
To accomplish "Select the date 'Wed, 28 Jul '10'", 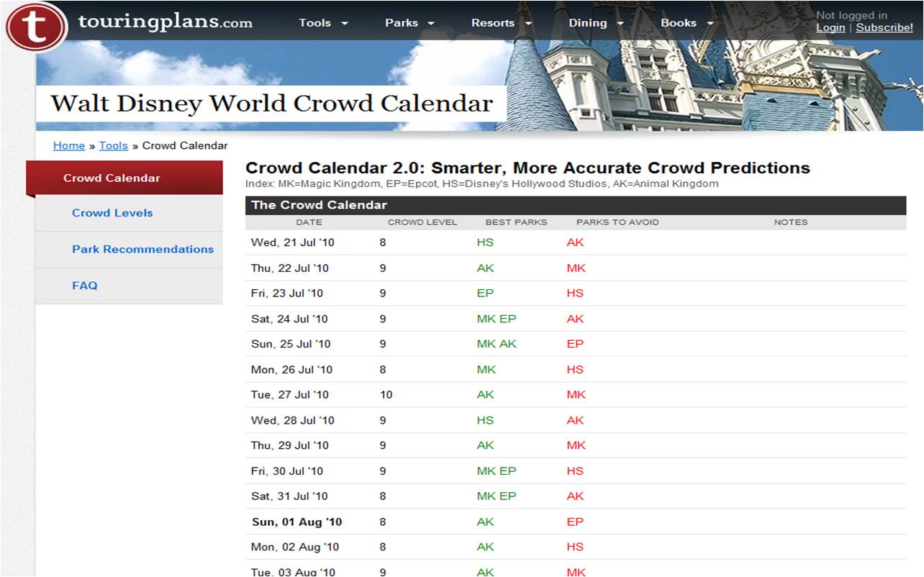I will tap(292, 420).
